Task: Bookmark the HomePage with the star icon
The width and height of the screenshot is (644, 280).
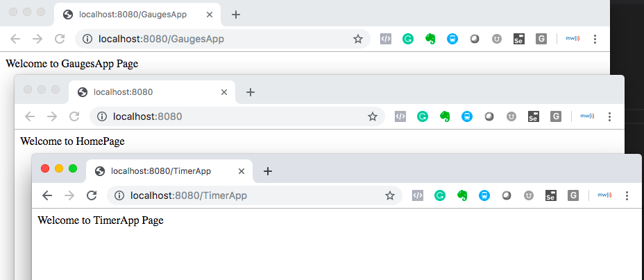Action: [x=373, y=117]
